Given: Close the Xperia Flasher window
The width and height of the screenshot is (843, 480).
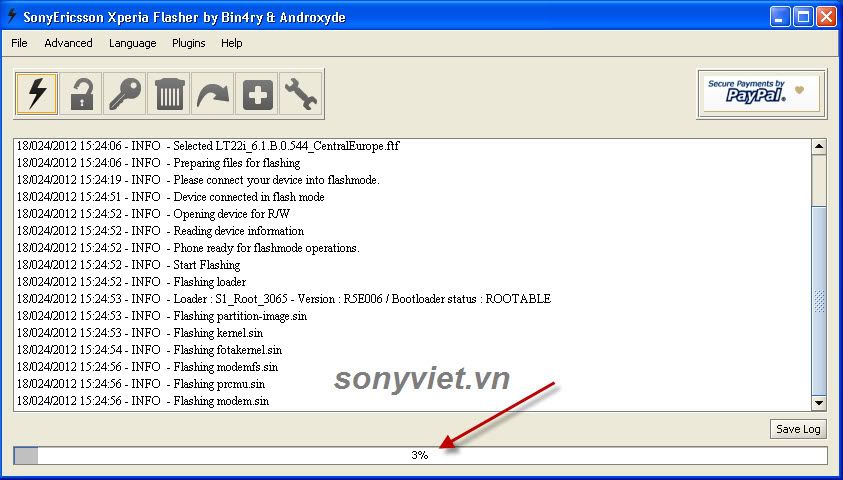Looking at the screenshot, I should point(826,17).
